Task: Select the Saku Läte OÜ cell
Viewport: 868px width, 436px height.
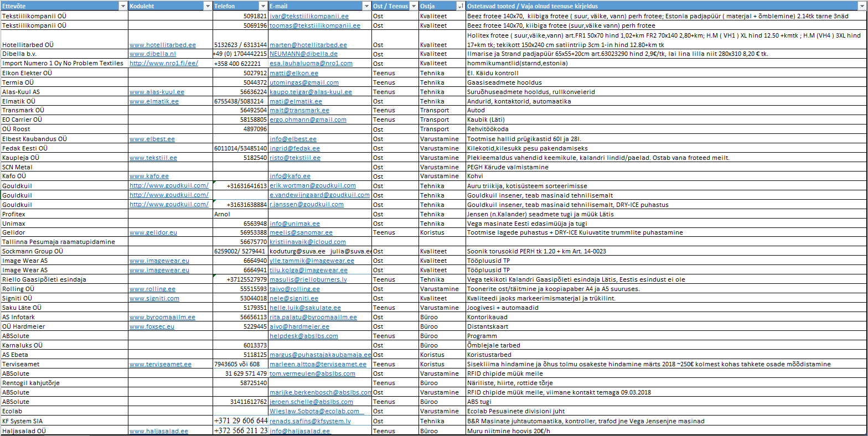Action: point(64,308)
